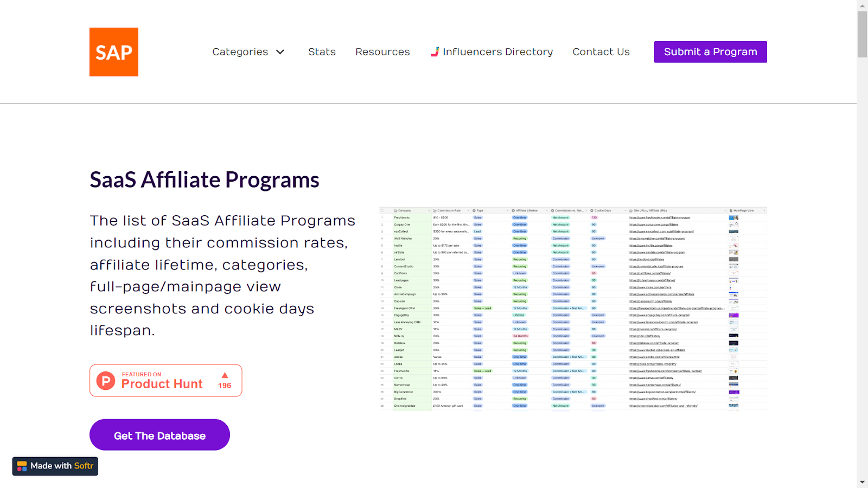
Task: Open the Contact Us page
Action: pyautogui.click(x=601, y=52)
